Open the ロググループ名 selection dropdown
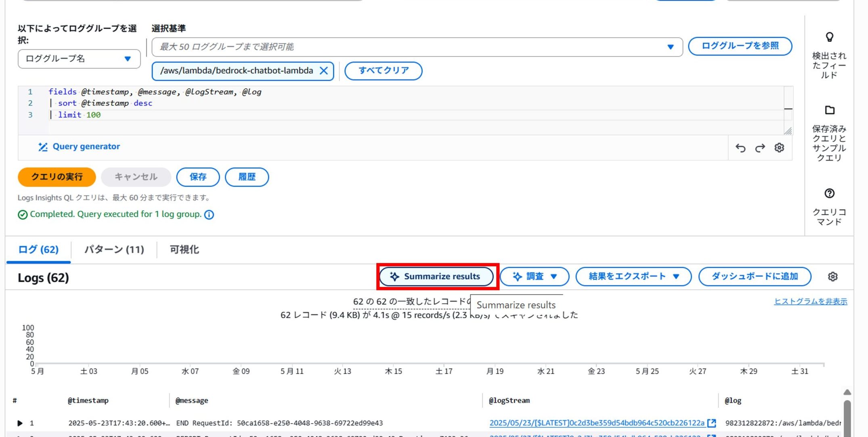 click(x=79, y=59)
